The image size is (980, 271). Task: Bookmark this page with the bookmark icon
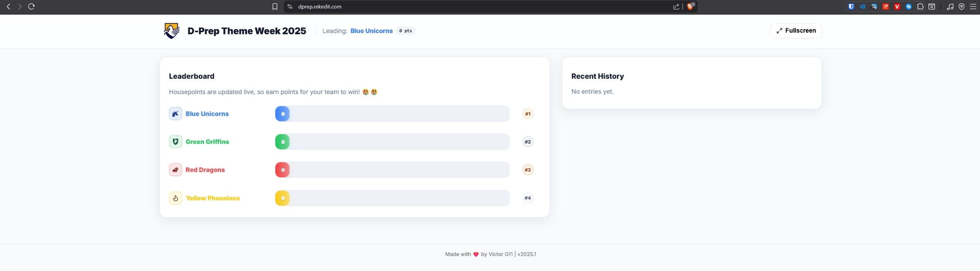pyautogui.click(x=275, y=7)
